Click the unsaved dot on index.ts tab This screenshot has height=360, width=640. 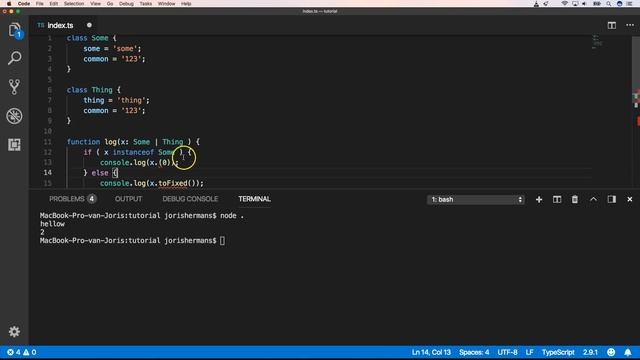[x=89, y=25]
